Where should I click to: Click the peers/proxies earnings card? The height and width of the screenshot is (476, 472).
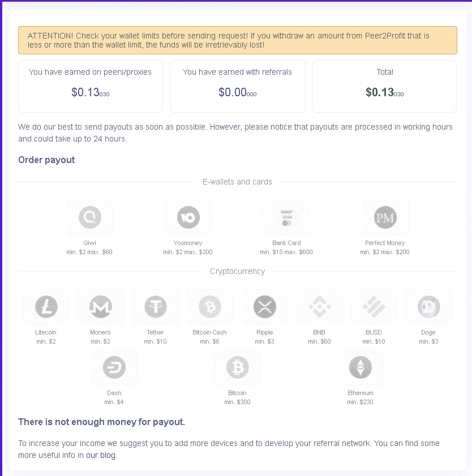(91, 86)
